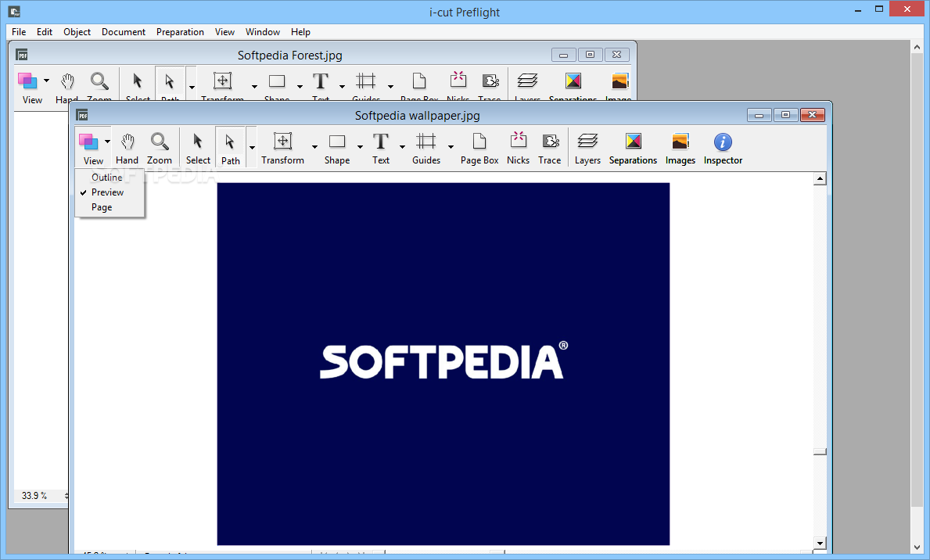Expand Transform dropdown arrow in wallpaper window
Viewport: 930px width, 560px height.
pyautogui.click(x=314, y=146)
